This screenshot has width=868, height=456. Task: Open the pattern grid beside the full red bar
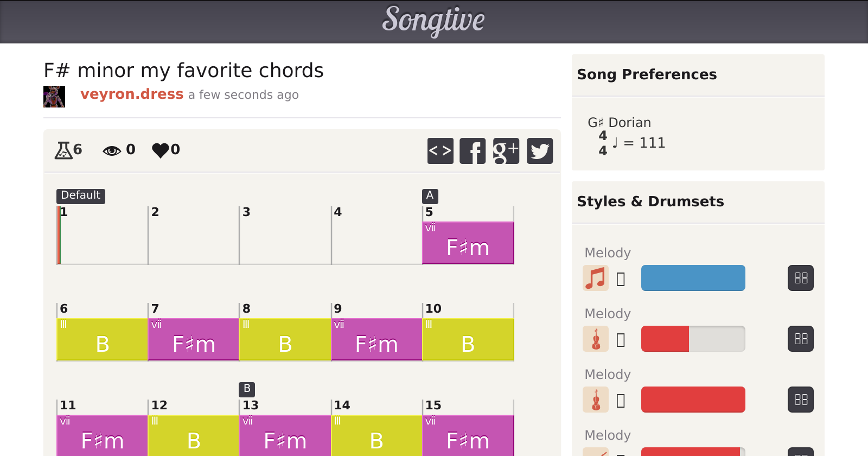[x=801, y=400]
